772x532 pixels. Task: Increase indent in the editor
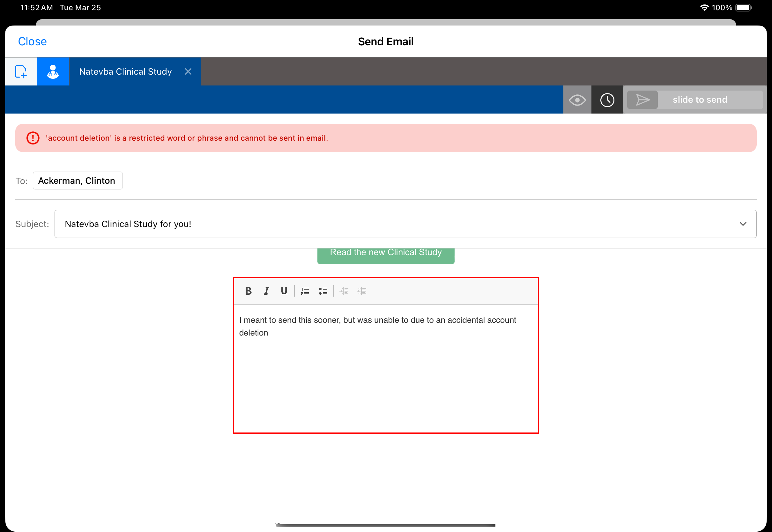click(x=344, y=291)
